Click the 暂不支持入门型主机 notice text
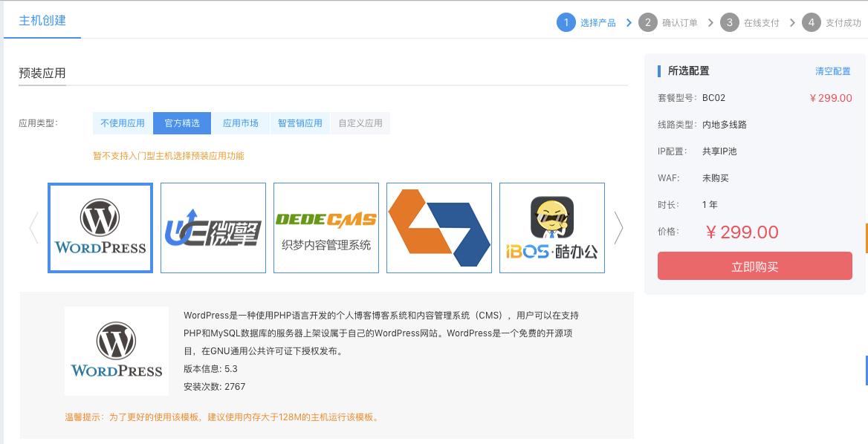Viewport: 868px width, 444px height. [168, 156]
